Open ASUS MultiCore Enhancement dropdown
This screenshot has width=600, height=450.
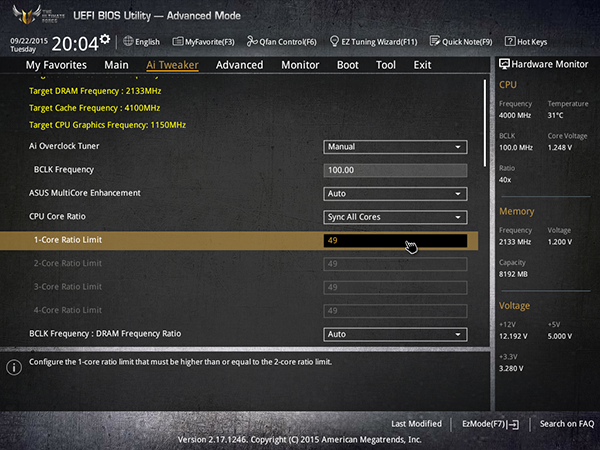395,194
